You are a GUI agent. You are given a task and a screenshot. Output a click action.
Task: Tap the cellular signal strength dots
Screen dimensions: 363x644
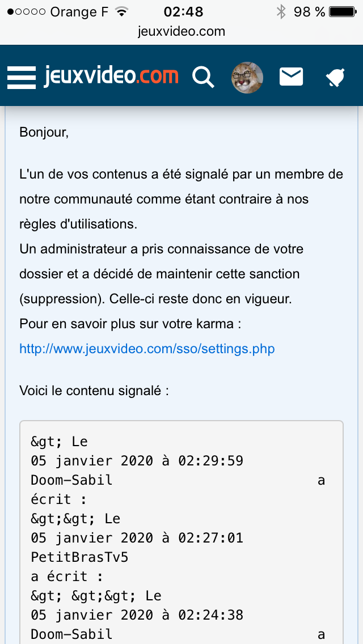point(26,12)
